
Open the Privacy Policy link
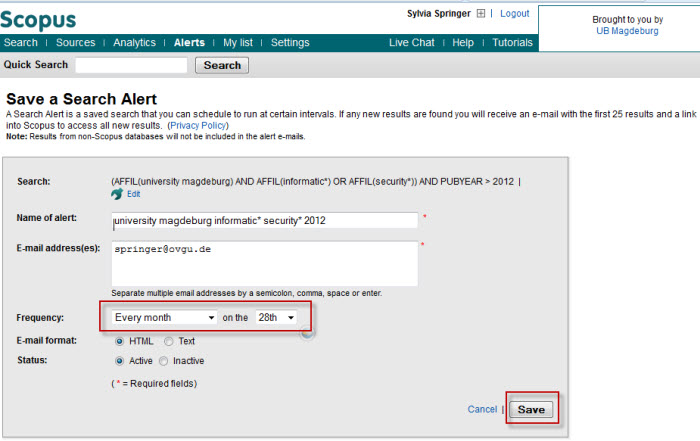click(198, 126)
